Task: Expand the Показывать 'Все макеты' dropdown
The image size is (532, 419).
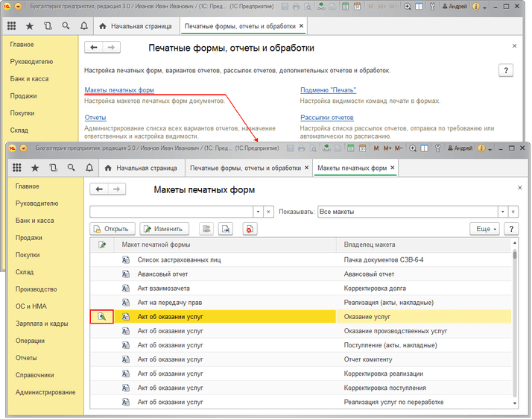Action: pyautogui.click(x=503, y=212)
